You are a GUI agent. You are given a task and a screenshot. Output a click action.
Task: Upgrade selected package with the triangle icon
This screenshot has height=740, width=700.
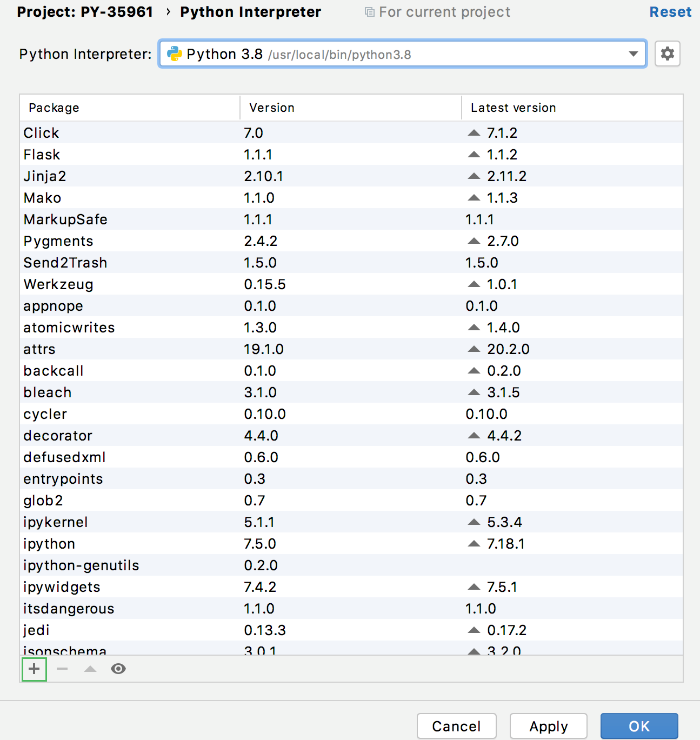tap(90, 669)
